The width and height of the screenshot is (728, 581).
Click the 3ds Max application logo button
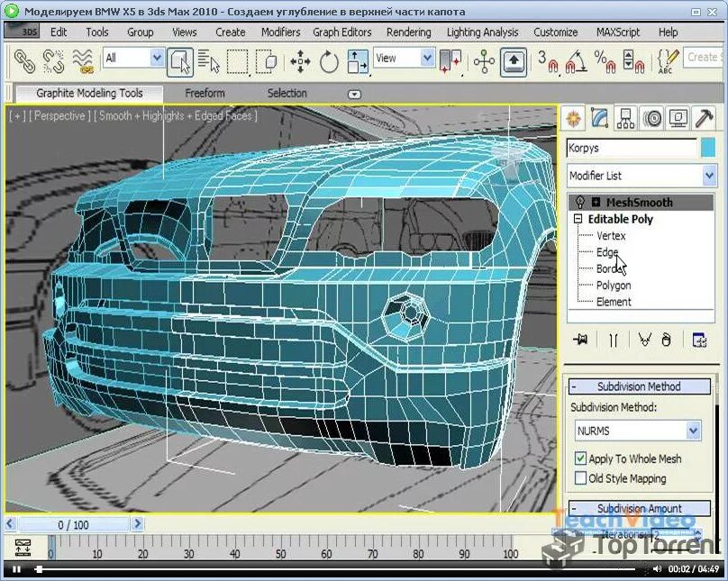click(22, 31)
